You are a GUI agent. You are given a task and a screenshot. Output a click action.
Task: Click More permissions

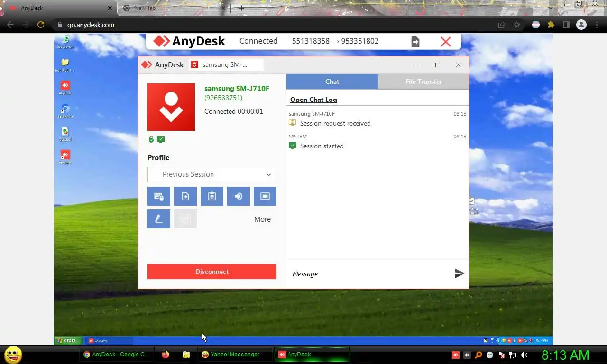pyautogui.click(x=262, y=219)
